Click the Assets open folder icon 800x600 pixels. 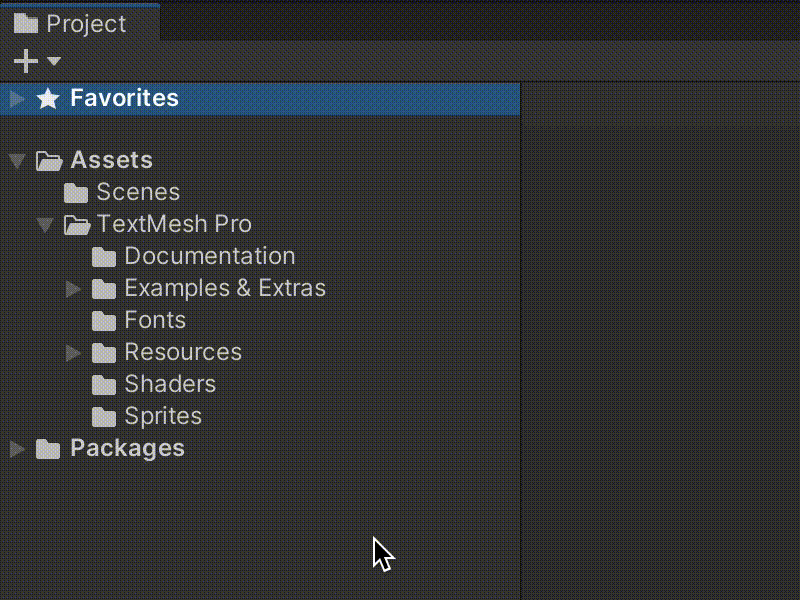pos(49,160)
